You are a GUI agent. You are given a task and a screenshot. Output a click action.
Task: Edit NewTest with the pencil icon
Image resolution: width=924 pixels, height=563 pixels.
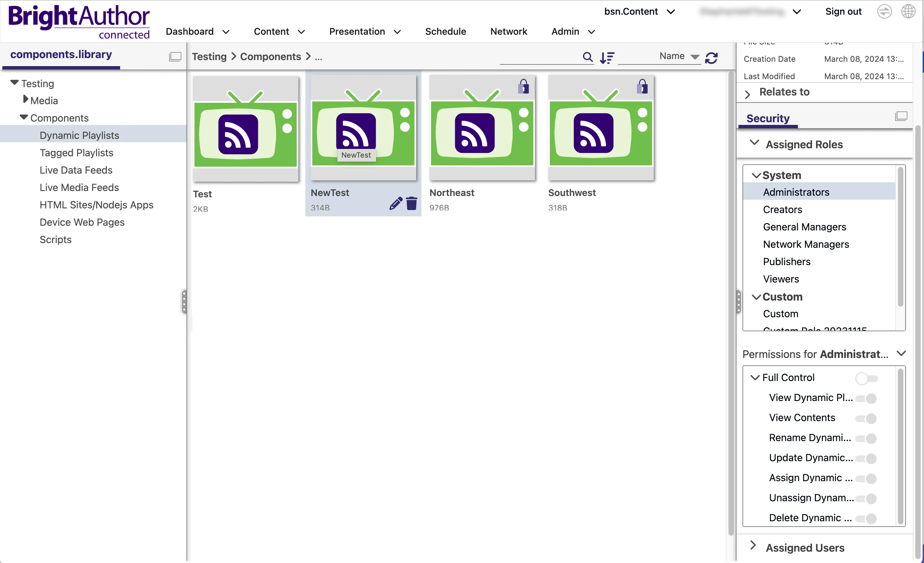[396, 203]
